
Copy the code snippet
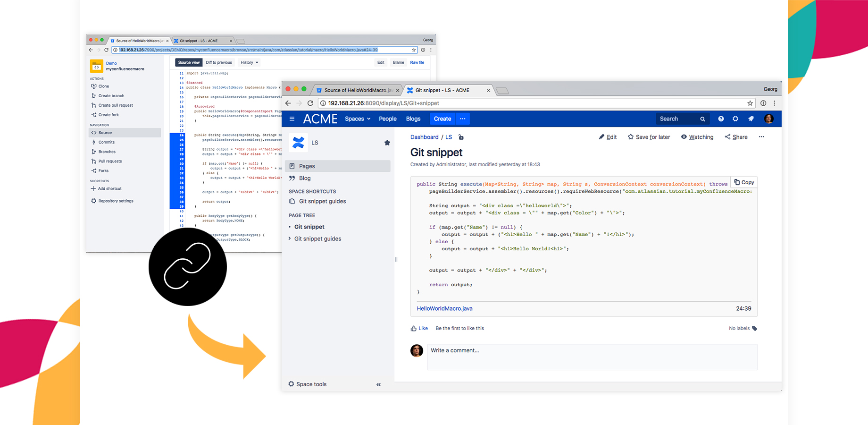coord(744,182)
